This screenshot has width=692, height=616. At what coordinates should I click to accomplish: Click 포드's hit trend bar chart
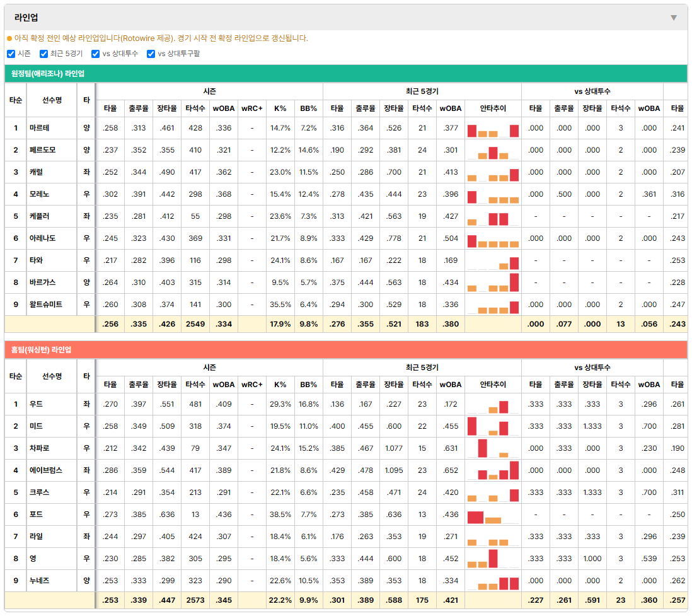click(x=492, y=515)
